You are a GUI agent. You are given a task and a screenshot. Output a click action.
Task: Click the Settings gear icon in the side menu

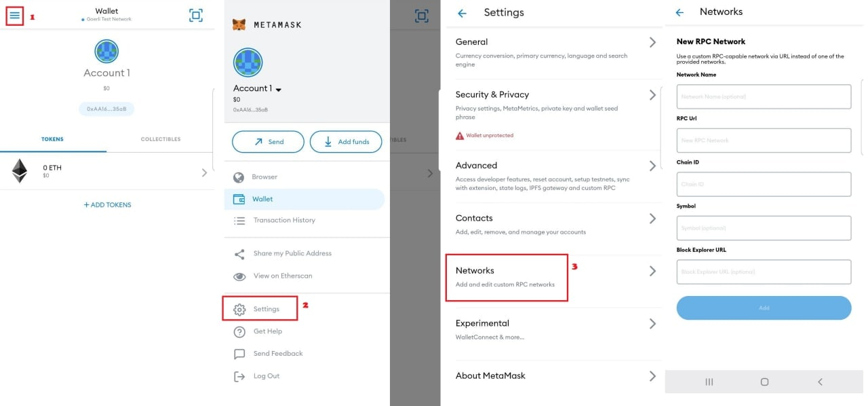tap(239, 310)
